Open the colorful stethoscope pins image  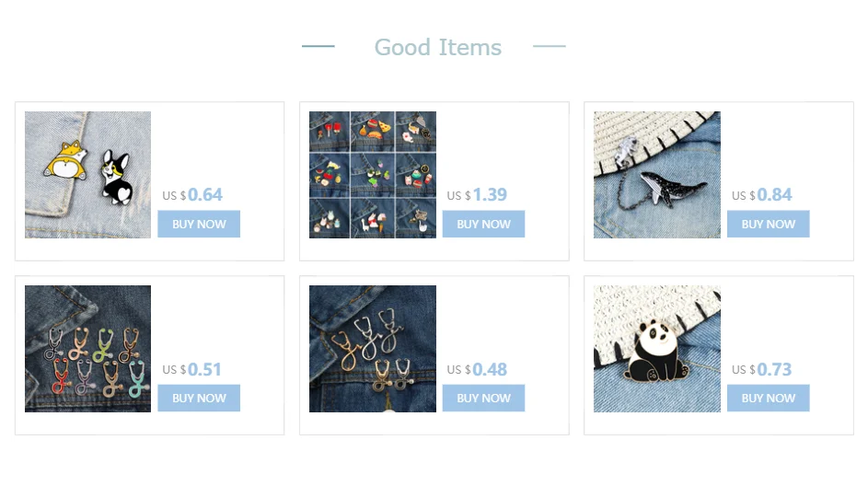click(x=87, y=349)
